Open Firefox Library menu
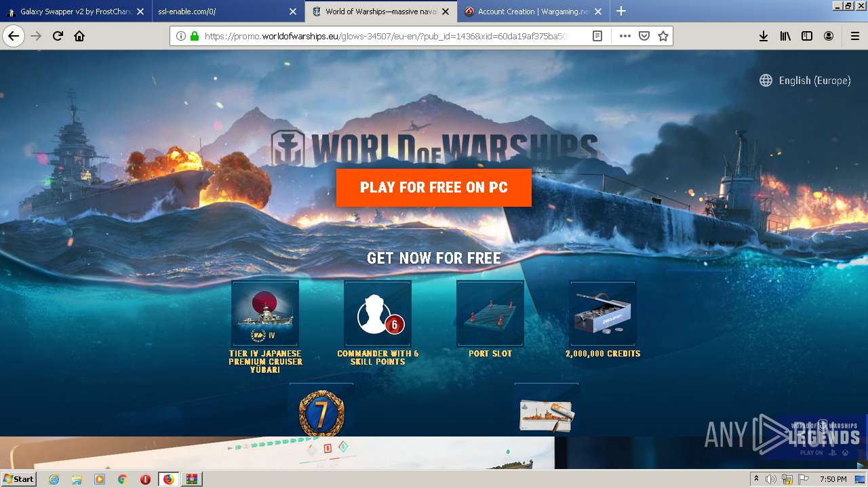868x488 pixels. 785,36
